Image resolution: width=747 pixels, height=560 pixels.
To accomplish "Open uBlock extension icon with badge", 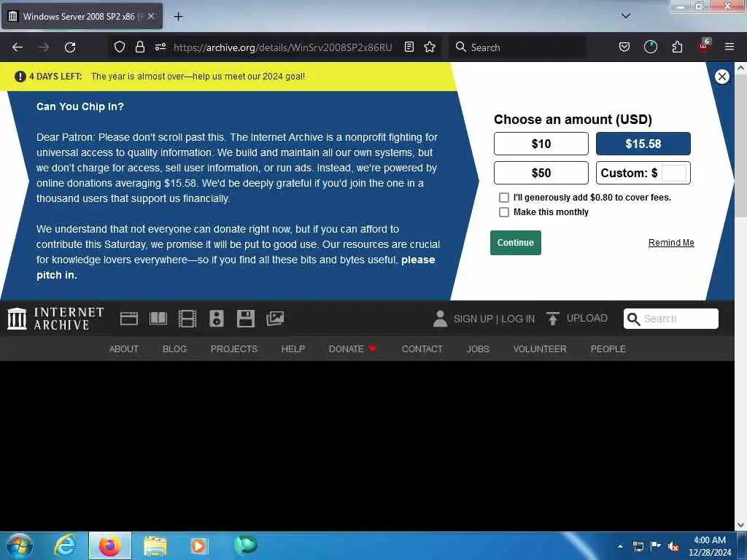I will 704,46.
